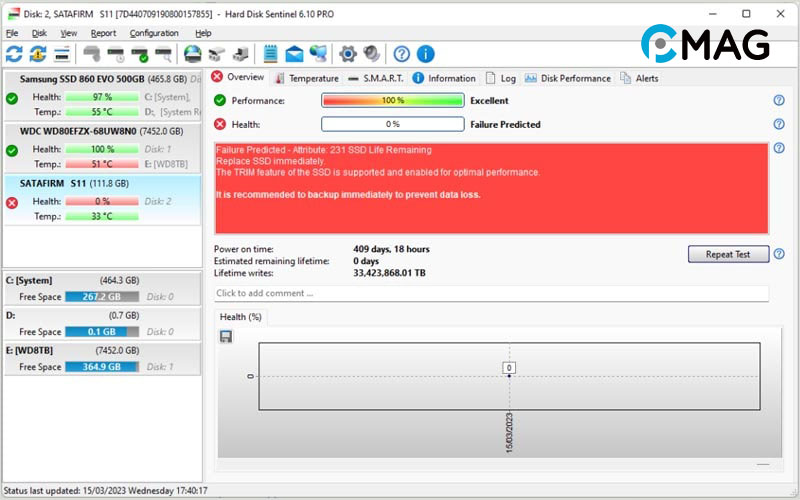
Task: Click the toolbar icon showing a computer with a drive
Action: [240, 54]
